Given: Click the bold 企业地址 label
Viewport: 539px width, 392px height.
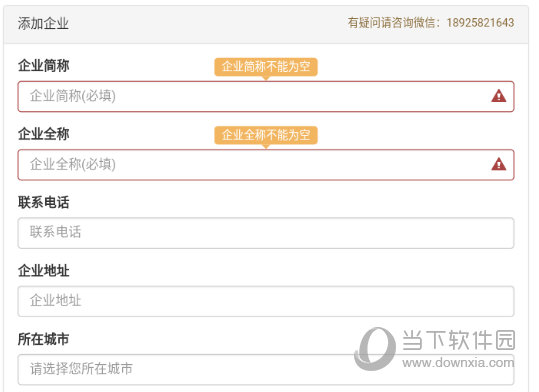Looking at the screenshot, I should tap(44, 271).
